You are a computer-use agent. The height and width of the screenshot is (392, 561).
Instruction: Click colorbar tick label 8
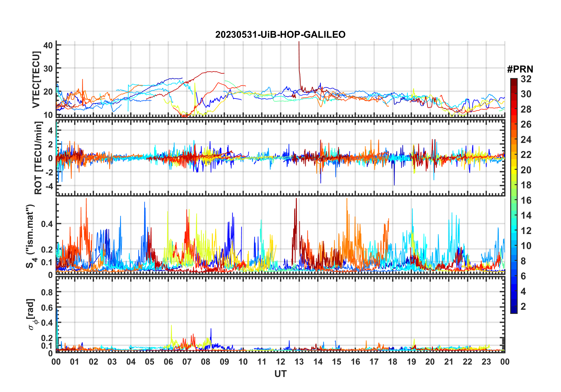point(523,261)
